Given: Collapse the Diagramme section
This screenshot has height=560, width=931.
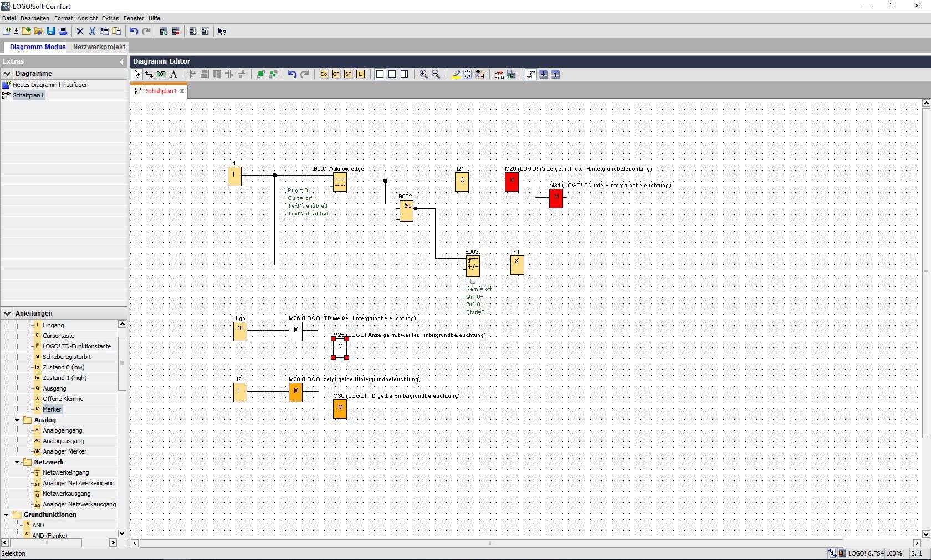Looking at the screenshot, I should [x=7, y=74].
